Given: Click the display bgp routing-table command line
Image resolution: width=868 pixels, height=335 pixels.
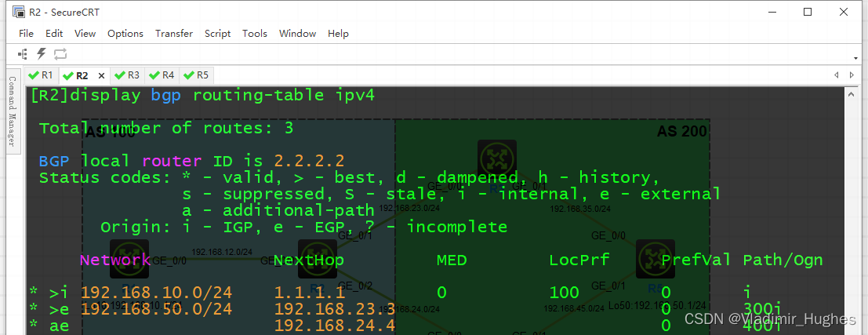Looking at the screenshot, I should click(202, 95).
